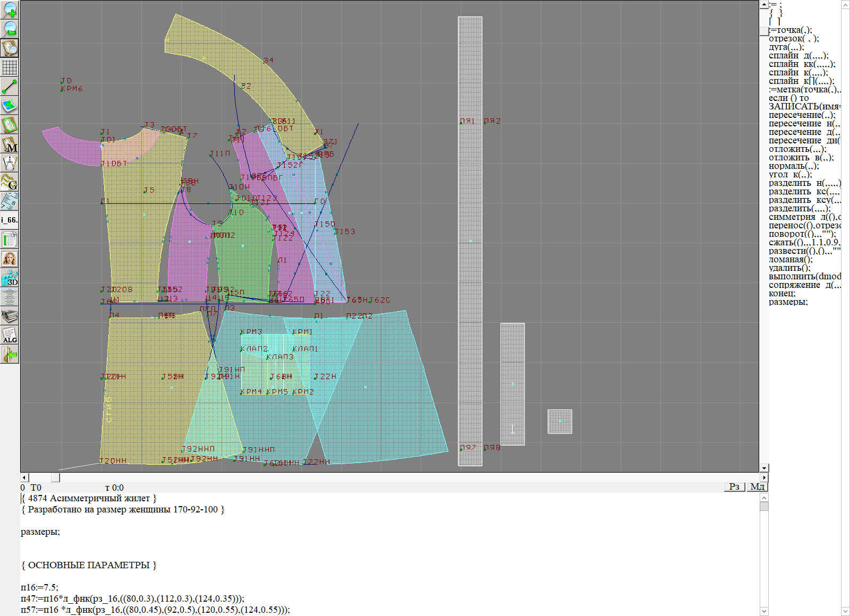
Task: Launch the 3D view icon
Action: [x=10, y=278]
